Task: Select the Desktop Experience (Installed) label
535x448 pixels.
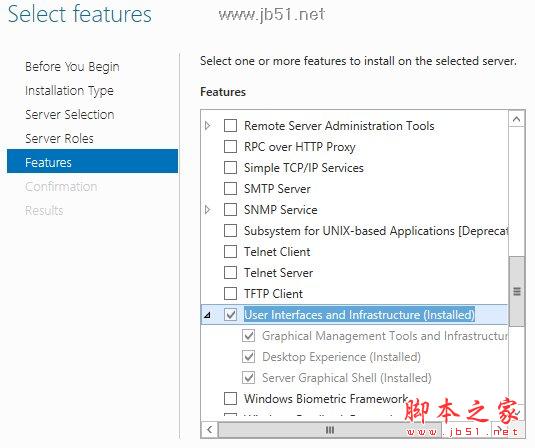Action: point(341,357)
